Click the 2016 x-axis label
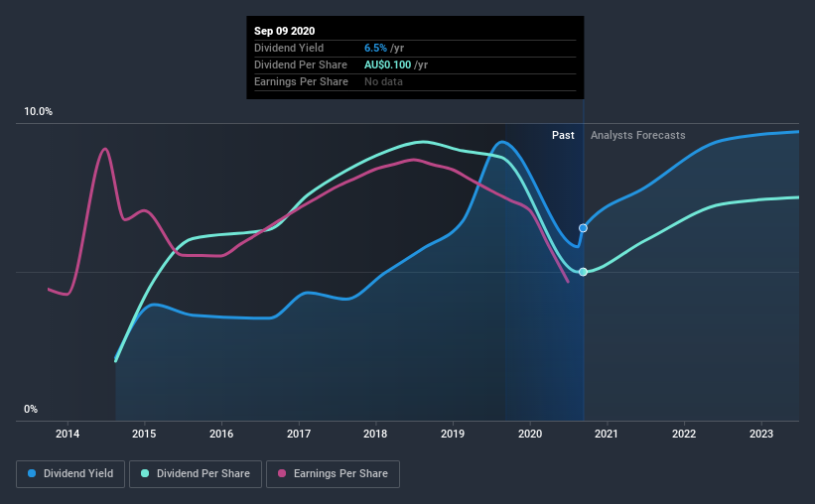 click(x=221, y=434)
